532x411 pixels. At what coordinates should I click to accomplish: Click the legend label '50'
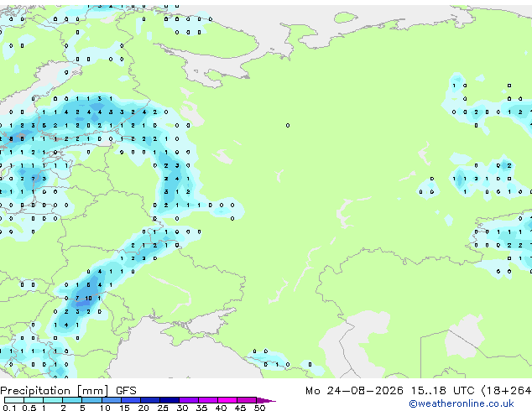coord(260,408)
